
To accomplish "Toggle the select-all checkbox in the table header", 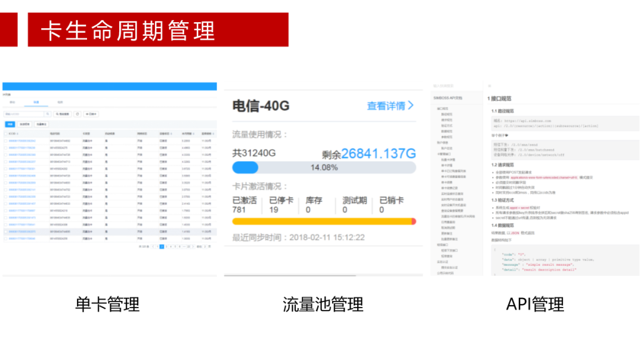I will (5, 133).
